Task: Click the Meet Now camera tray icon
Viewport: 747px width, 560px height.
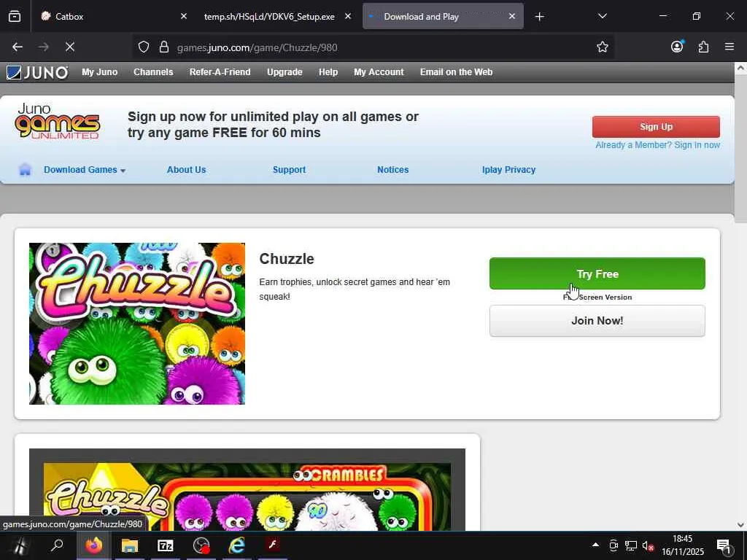Action: point(614,545)
